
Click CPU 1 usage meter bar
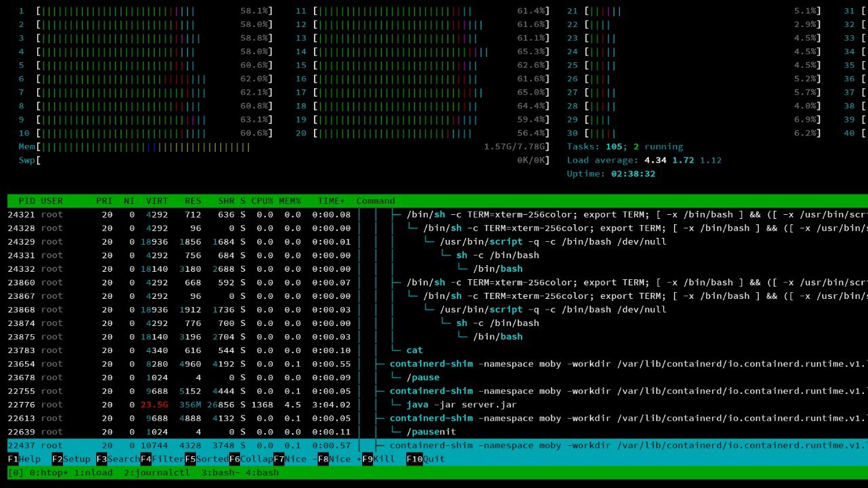click(x=154, y=12)
